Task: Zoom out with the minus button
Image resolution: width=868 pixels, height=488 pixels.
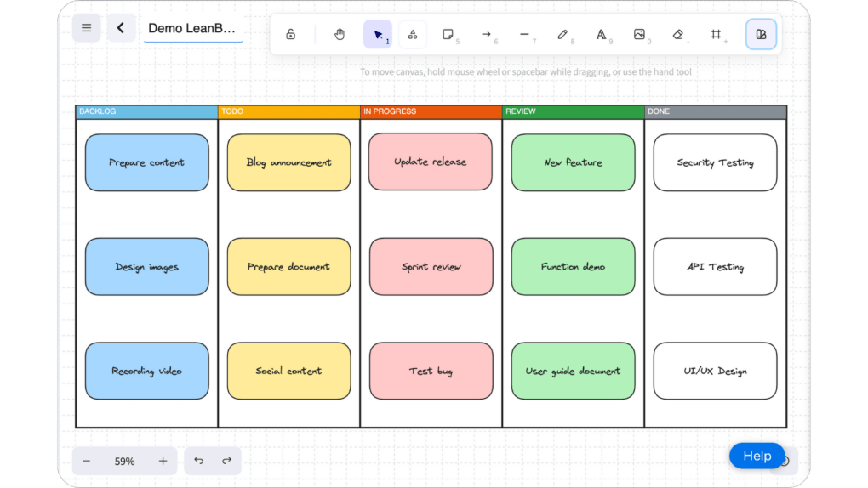Action: [87, 461]
